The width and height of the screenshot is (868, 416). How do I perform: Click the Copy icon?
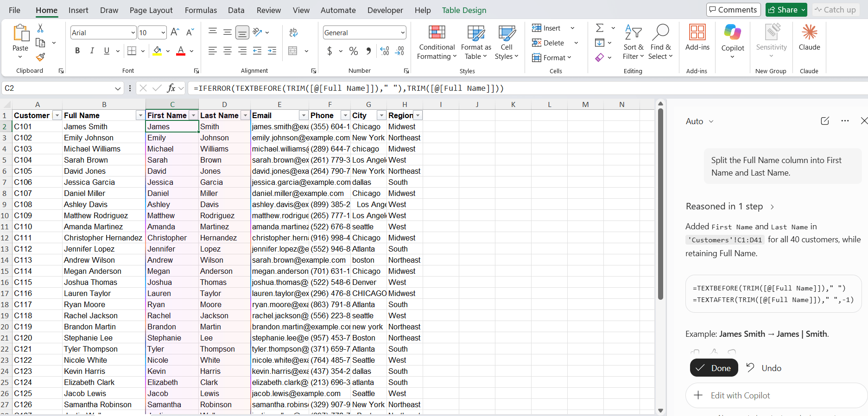(x=40, y=43)
